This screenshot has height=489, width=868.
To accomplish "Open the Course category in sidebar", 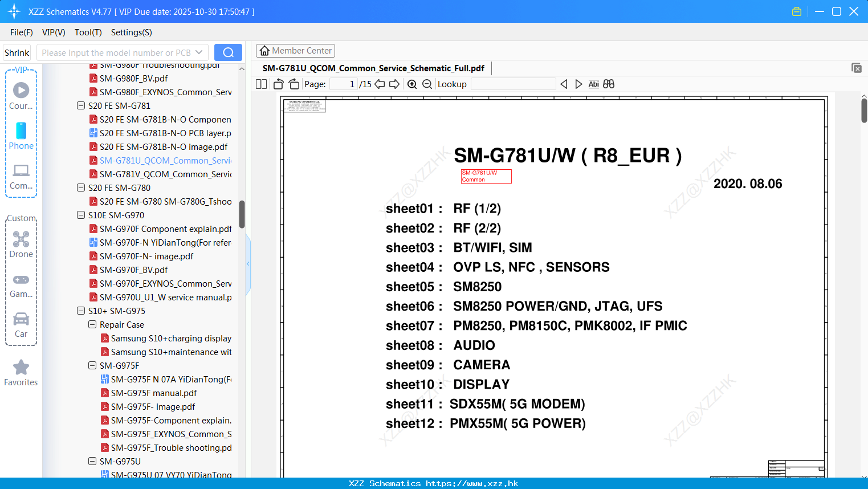I will coord(21,96).
